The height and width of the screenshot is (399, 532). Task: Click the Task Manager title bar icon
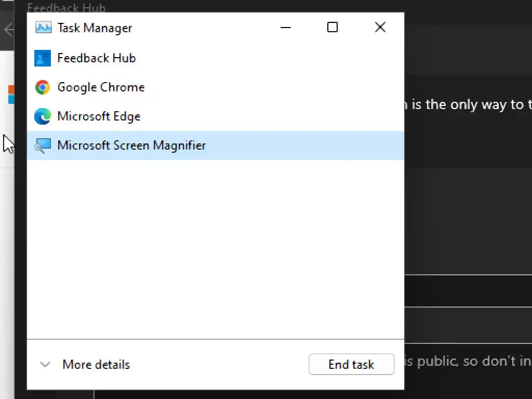pos(43,28)
